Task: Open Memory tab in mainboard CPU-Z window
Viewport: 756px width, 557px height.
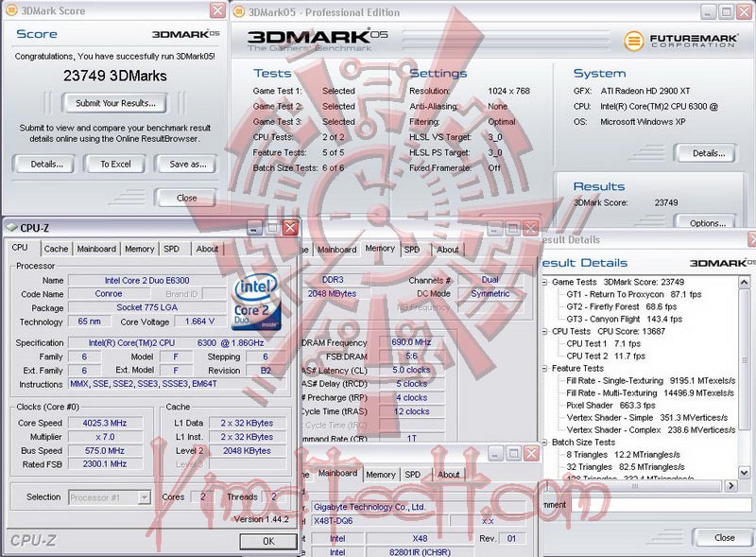Action: click(381, 475)
